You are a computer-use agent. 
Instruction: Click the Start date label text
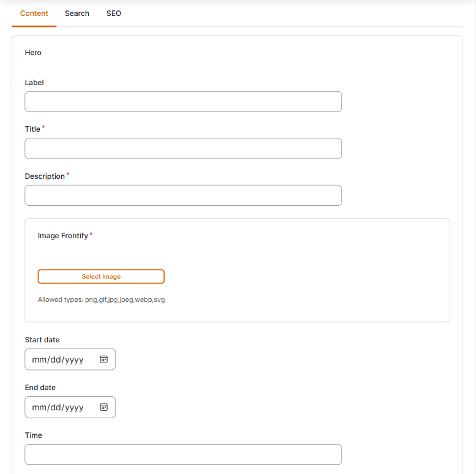click(42, 340)
